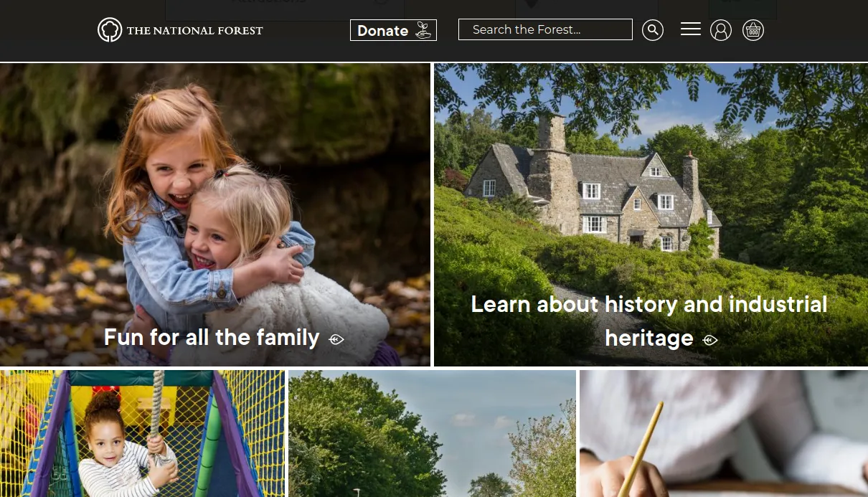Viewport: 868px width, 497px height.
Task: Select the hugging girls photo tile
Action: click(215, 214)
